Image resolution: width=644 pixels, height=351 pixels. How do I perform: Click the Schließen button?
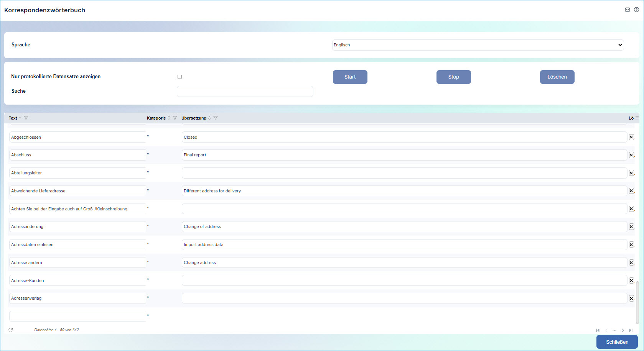point(617,342)
